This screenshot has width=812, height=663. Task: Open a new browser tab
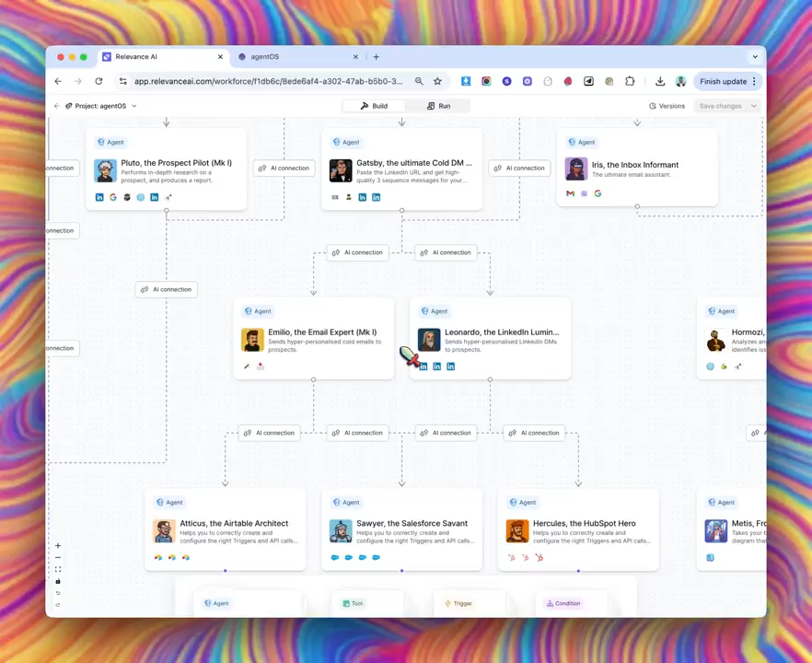pyautogui.click(x=376, y=57)
